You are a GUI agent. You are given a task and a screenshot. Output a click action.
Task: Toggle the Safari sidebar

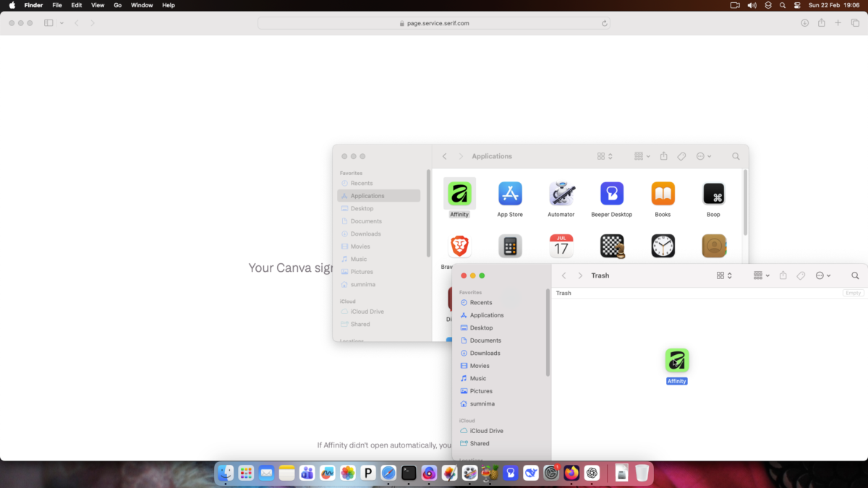(47, 22)
